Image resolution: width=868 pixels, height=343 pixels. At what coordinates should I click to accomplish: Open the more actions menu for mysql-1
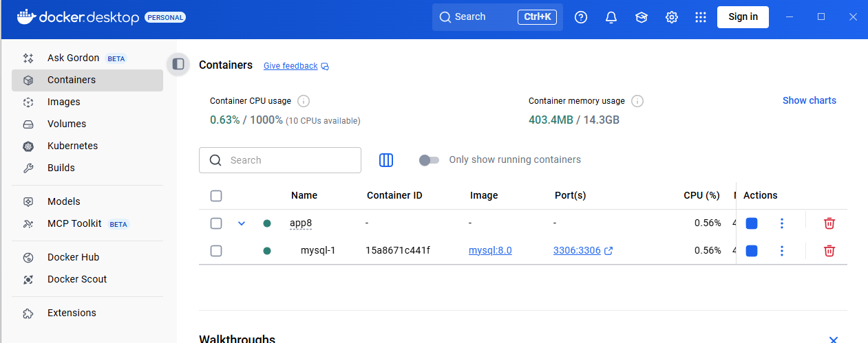(x=781, y=251)
